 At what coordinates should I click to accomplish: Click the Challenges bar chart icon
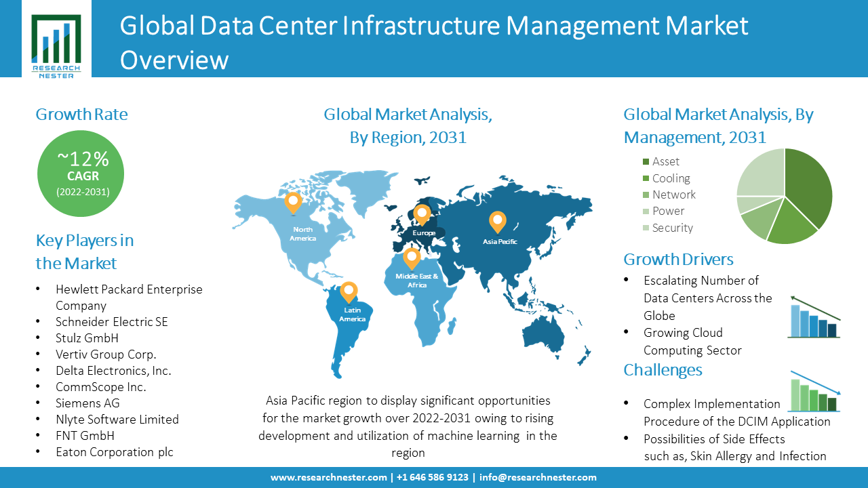[x=815, y=392]
